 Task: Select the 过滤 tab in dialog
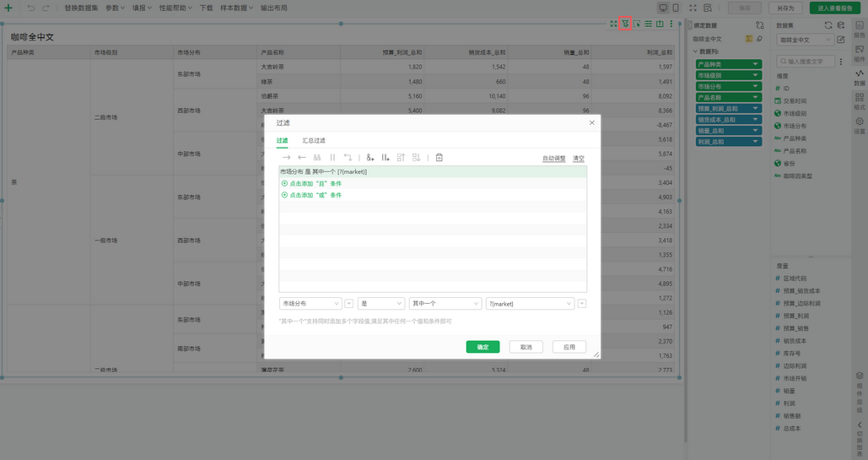(x=283, y=140)
